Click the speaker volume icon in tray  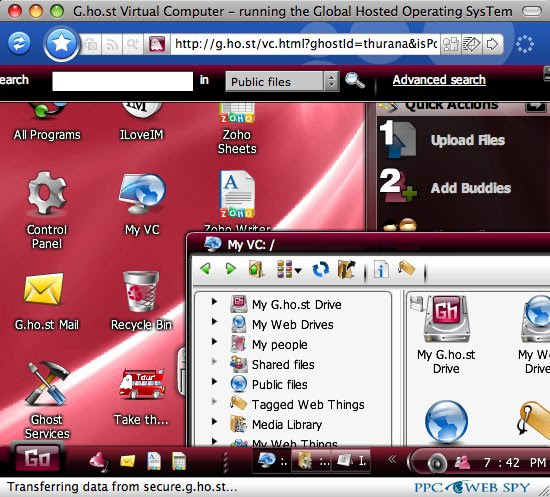[437, 463]
